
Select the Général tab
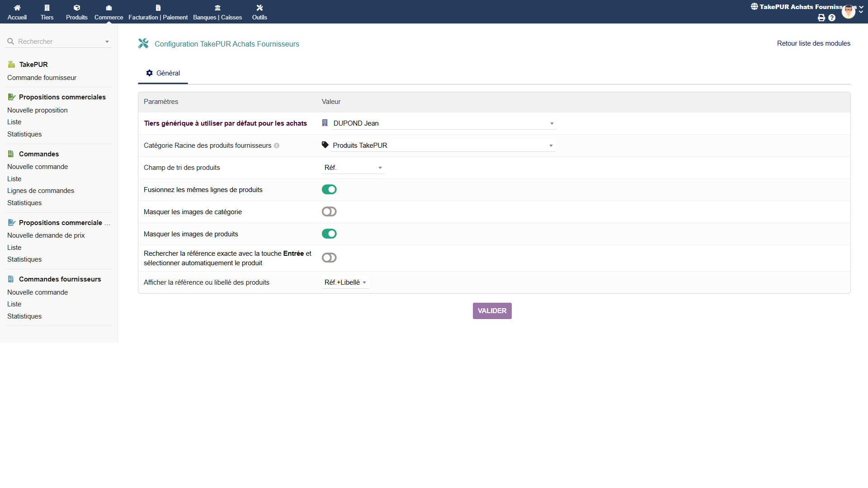tap(163, 73)
